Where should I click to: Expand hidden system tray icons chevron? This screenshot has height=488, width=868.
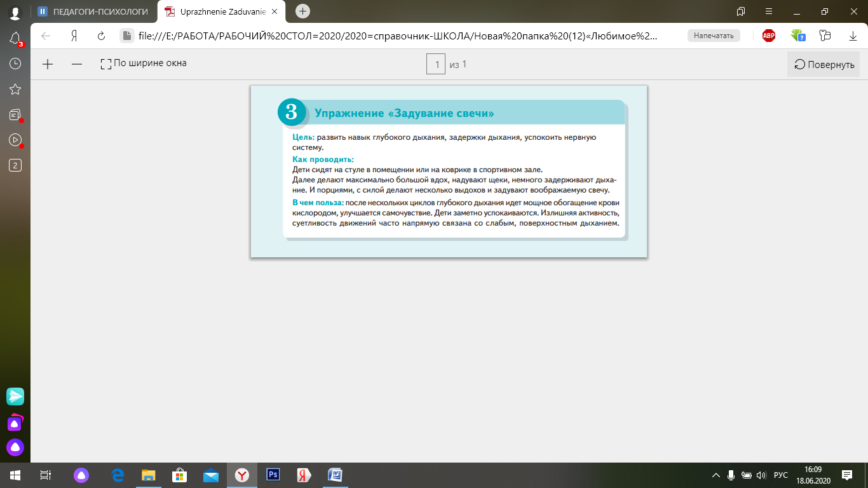pyautogui.click(x=715, y=475)
